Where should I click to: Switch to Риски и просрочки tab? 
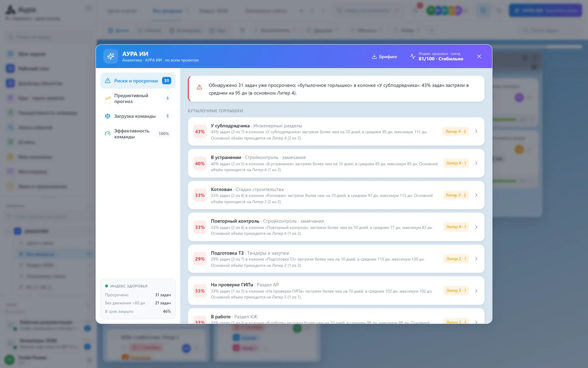click(138, 81)
